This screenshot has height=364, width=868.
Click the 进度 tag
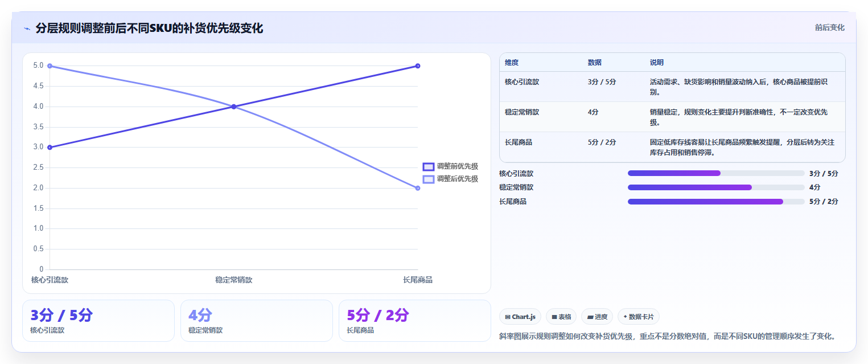pyautogui.click(x=597, y=317)
